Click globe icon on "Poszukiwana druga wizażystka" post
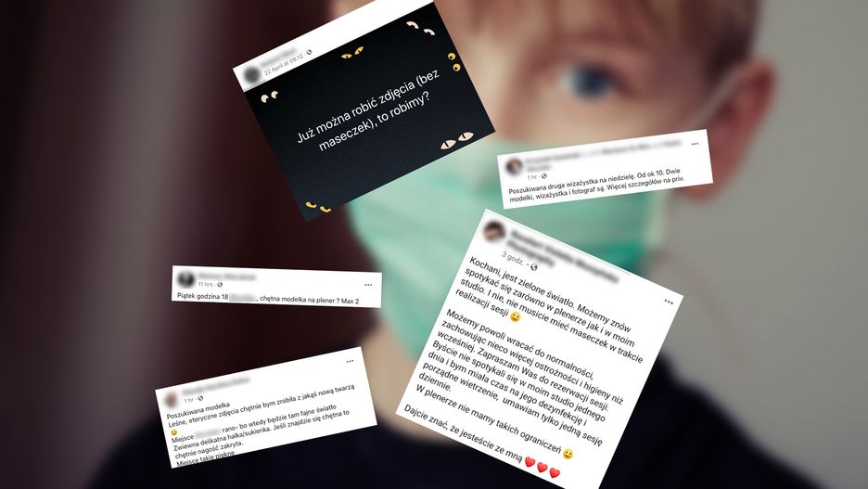The width and height of the screenshot is (868, 489). (x=543, y=176)
